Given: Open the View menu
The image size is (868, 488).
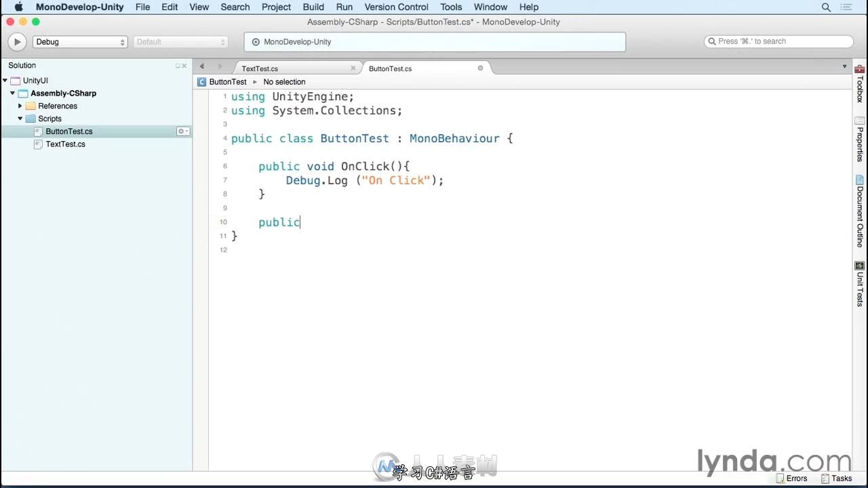Looking at the screenshot, I should pos(199,7).
